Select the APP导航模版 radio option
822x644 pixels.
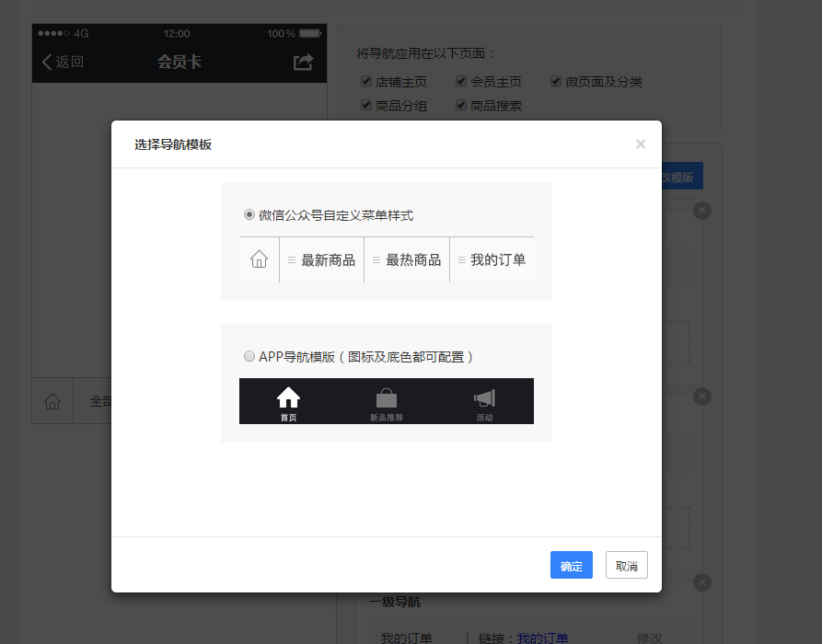click(x=249, y=356)
